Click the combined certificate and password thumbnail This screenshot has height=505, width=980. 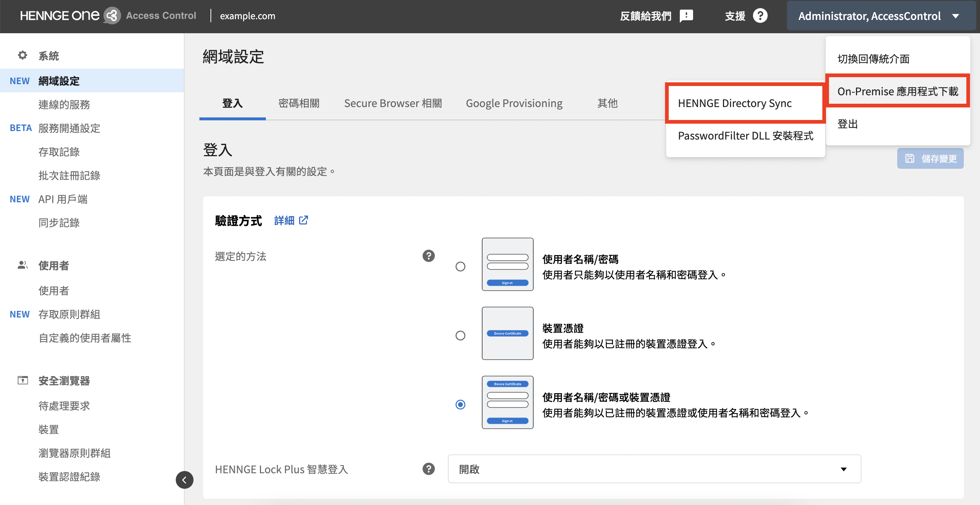click(x=507, y=402)
